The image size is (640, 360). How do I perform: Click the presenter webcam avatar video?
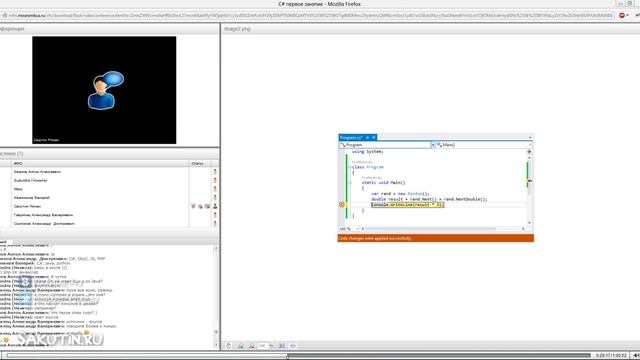104,90
